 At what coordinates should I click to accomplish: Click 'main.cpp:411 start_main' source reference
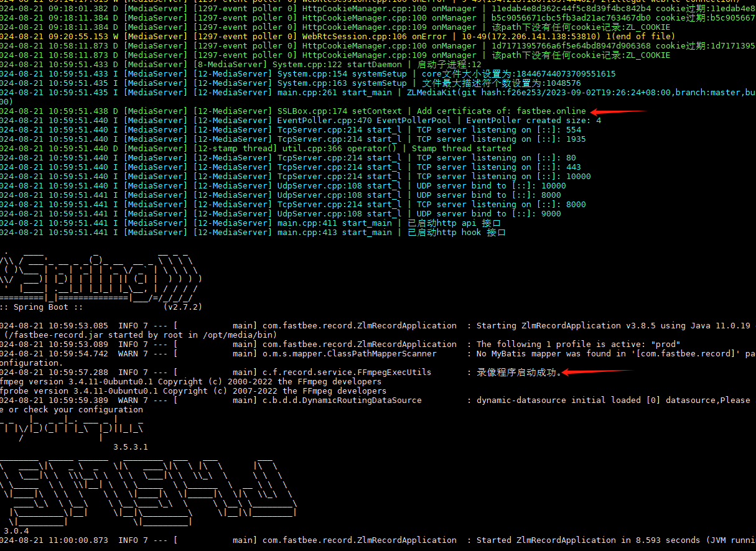click(x=335, y=223)
